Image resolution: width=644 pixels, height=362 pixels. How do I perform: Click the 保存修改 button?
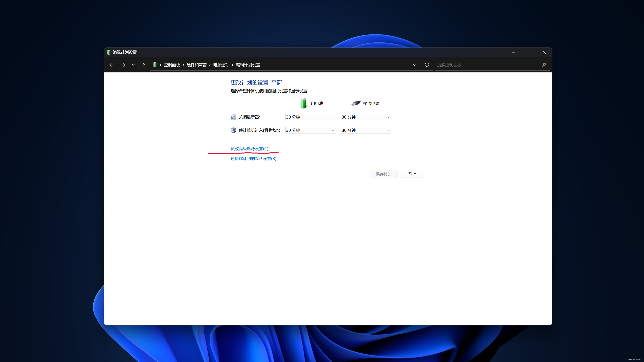click(383, 174)
